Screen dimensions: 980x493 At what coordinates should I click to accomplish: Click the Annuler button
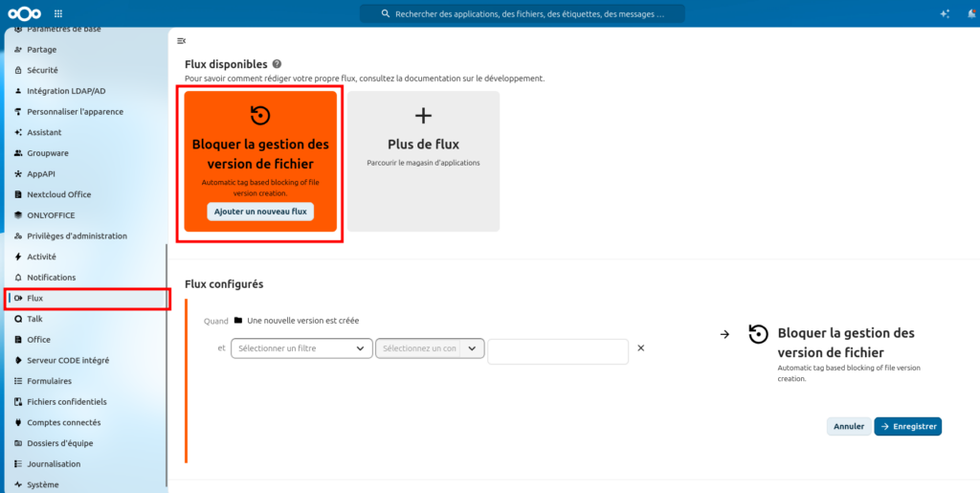(x=849, y=426)
